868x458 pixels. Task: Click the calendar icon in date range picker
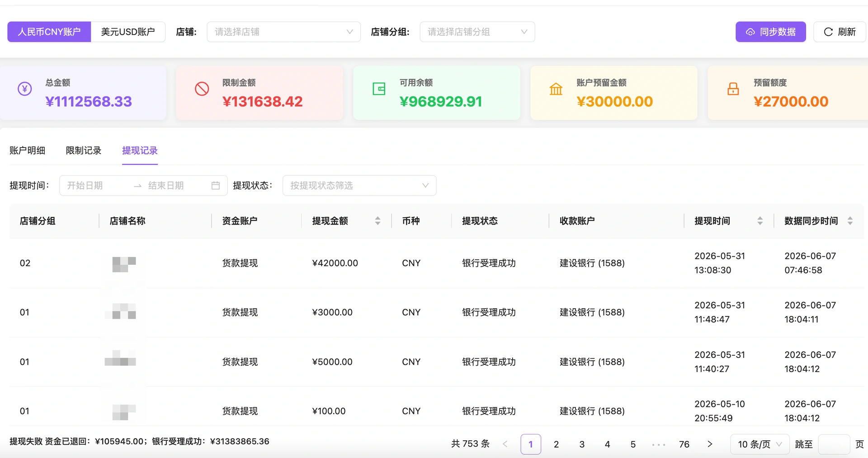[216, 186]
